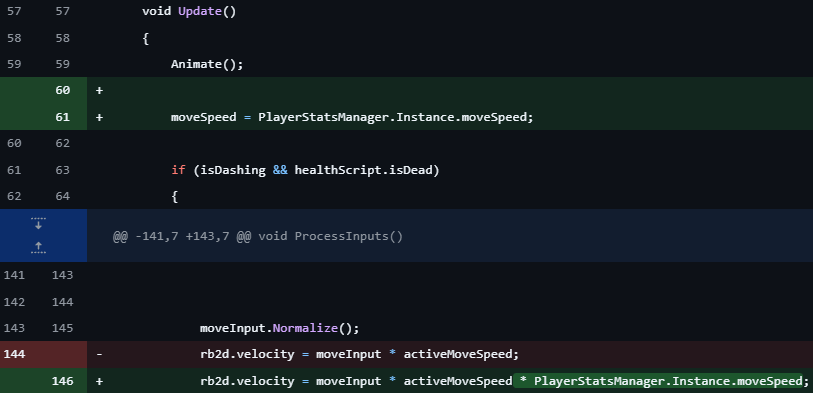Select new line number 61
The image size is (813, 393).
(x=62, y=117)
